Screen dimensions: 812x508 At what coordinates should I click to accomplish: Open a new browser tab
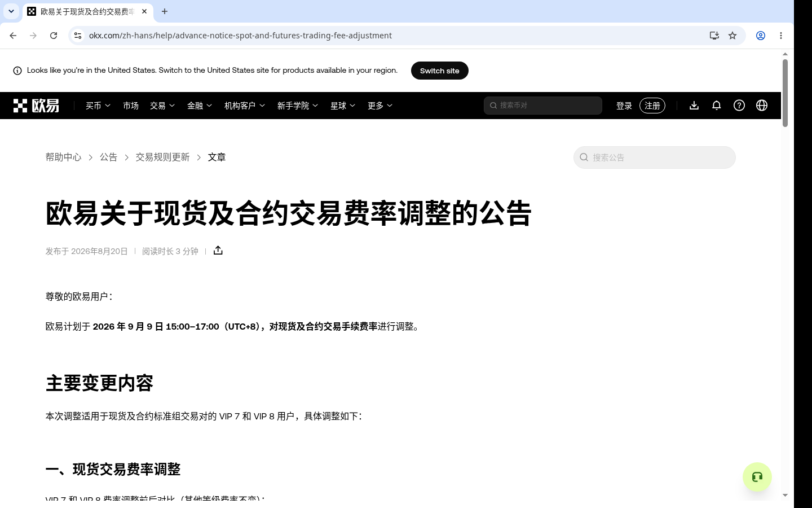point(165,11)
